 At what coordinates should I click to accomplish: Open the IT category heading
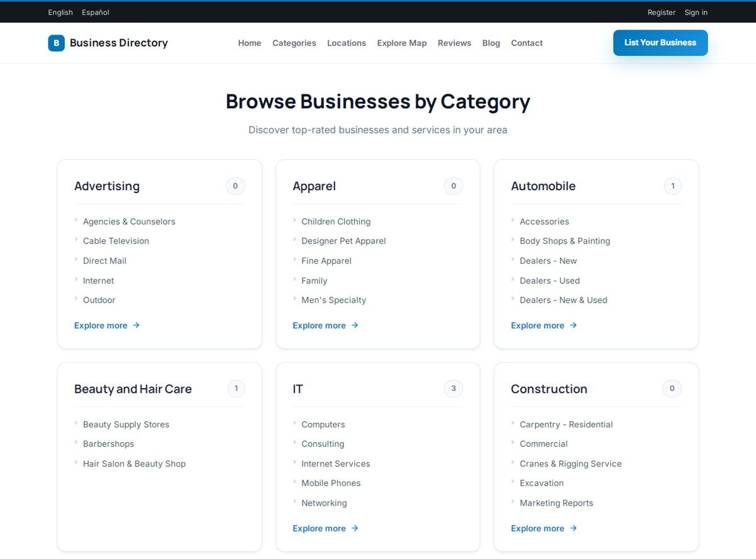(298, 389)
